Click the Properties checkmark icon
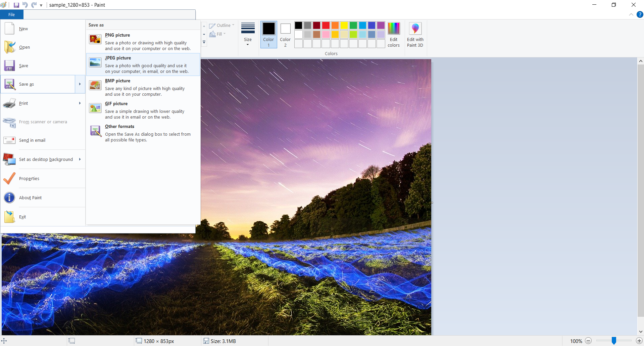644x346 pixels. point(9,178)
